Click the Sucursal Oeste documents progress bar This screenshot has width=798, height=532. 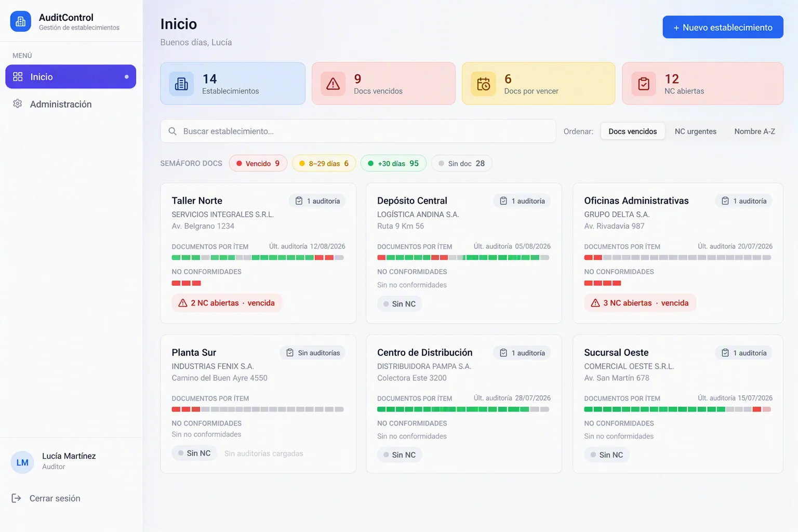[677, 409]
